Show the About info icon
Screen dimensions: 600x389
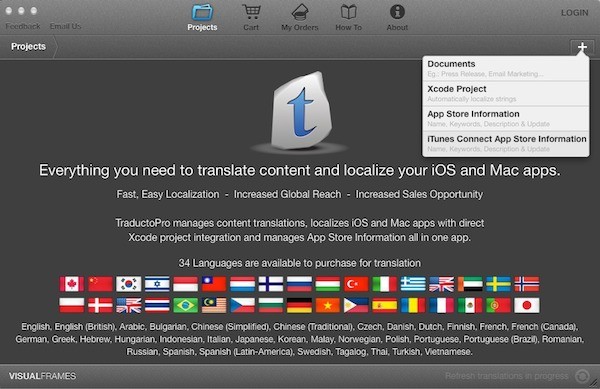pyautogui.click(x=397, y=12)
